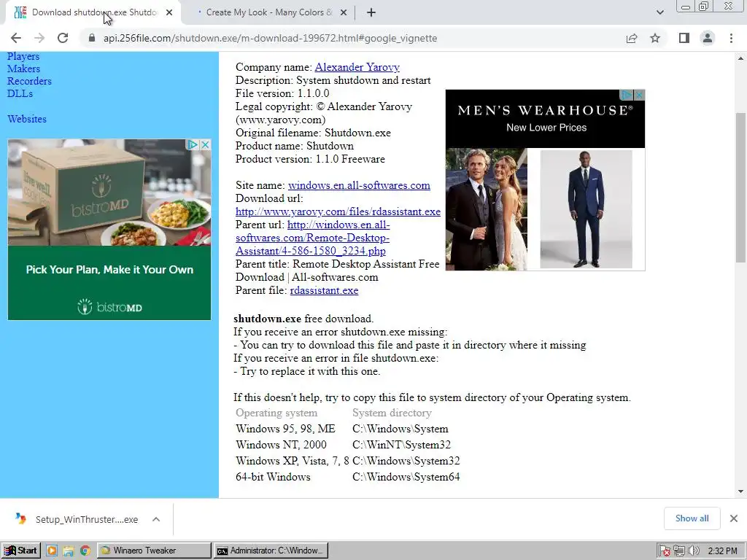Bookmark this page with the star

(655, 38)
